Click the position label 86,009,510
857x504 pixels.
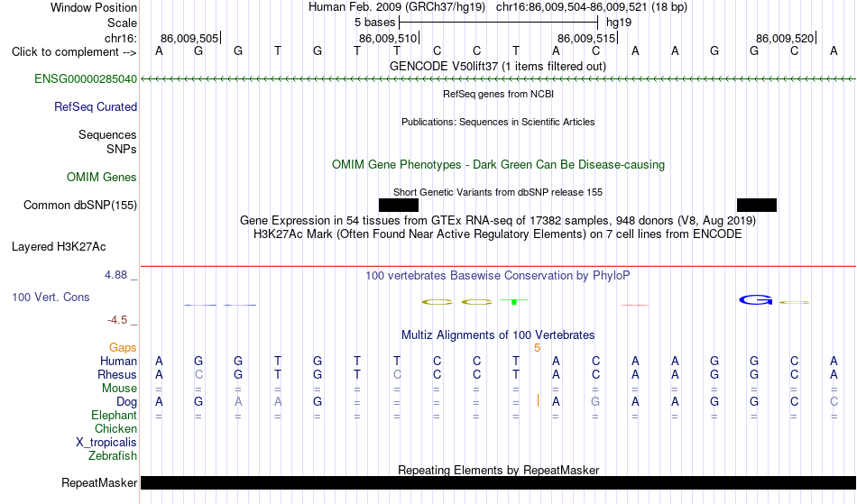tap(388, 38)
